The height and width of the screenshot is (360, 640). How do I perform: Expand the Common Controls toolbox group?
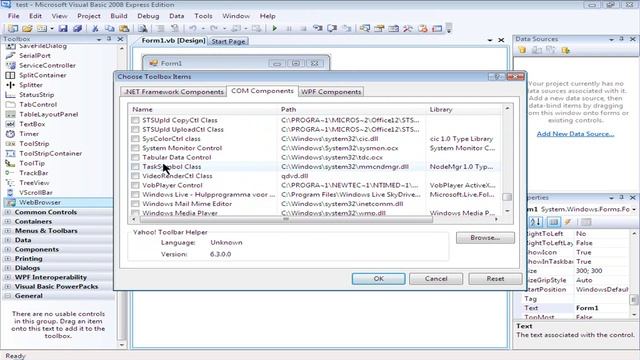tap(7, 212)
